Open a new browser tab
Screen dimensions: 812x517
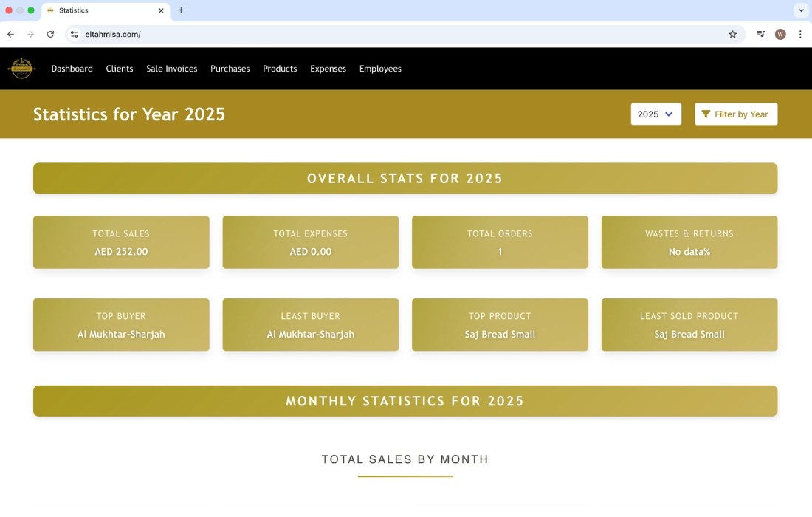point(181,10)
